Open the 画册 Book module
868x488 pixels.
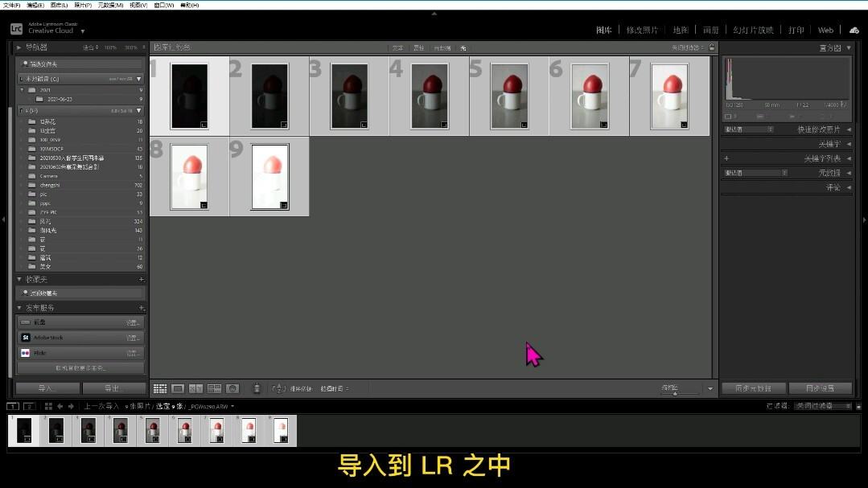tap(711, 30)
